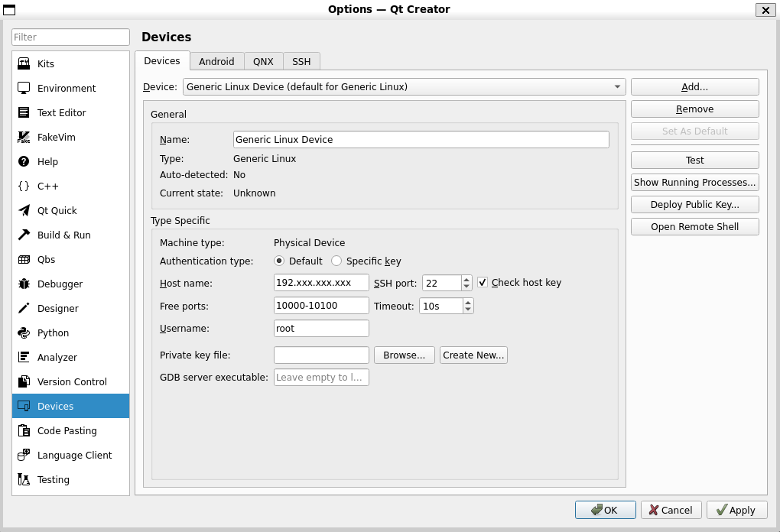Browse for private key file

pos(405,355)
